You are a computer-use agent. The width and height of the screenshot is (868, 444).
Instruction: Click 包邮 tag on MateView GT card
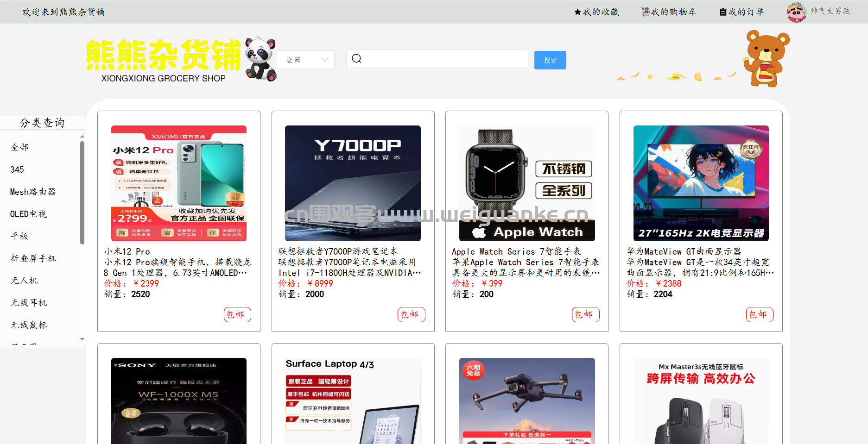[x=760, y=314]
